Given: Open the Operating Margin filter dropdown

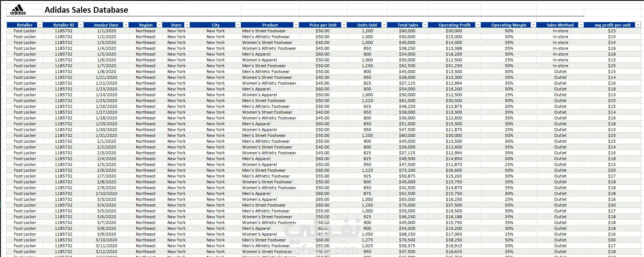Looking at the screenshot, I should [533, 25].
